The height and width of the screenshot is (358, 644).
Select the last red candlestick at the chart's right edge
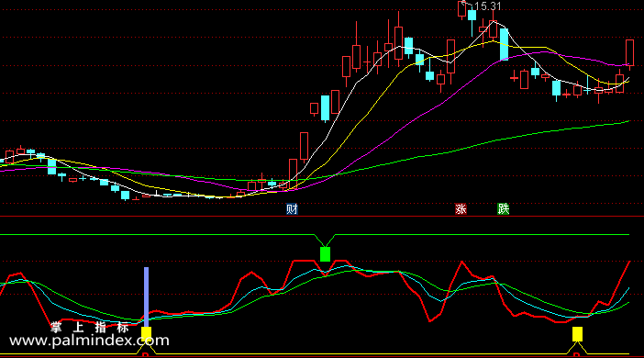[629, 52]
